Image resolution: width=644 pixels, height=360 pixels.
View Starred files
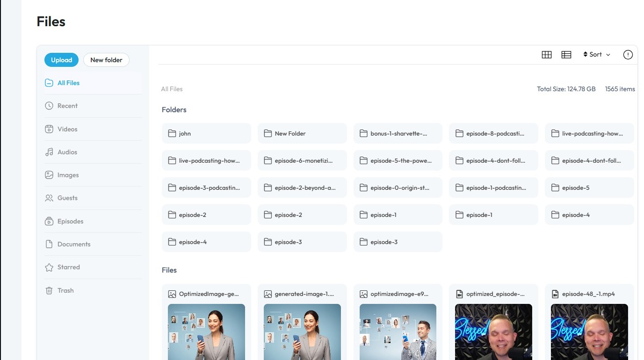(93, 267)
